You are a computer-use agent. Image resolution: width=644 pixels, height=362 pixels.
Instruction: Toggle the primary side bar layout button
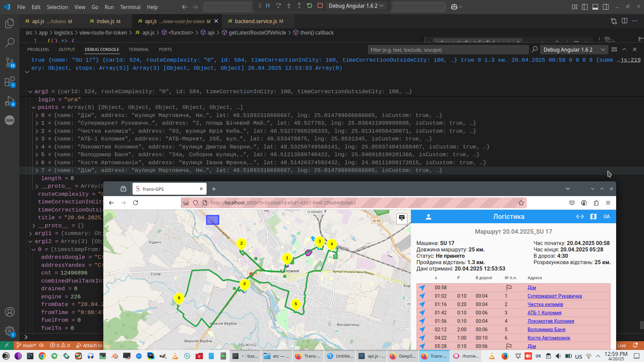pyautogui.click(x=585, y=7)
